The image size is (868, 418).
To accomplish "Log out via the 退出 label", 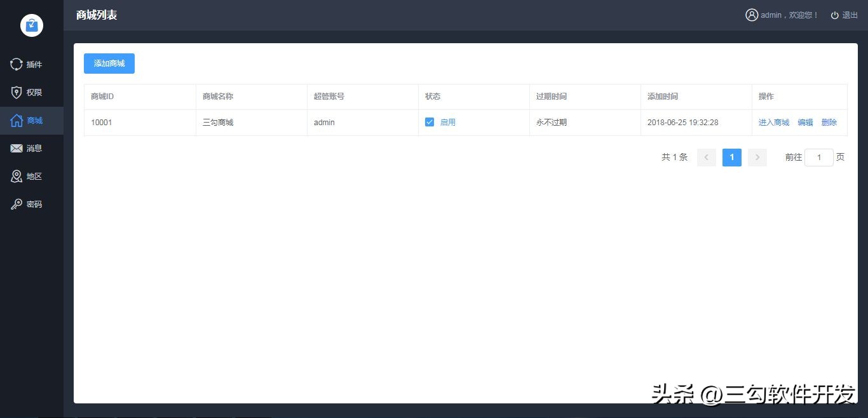I will click(850, 15).
